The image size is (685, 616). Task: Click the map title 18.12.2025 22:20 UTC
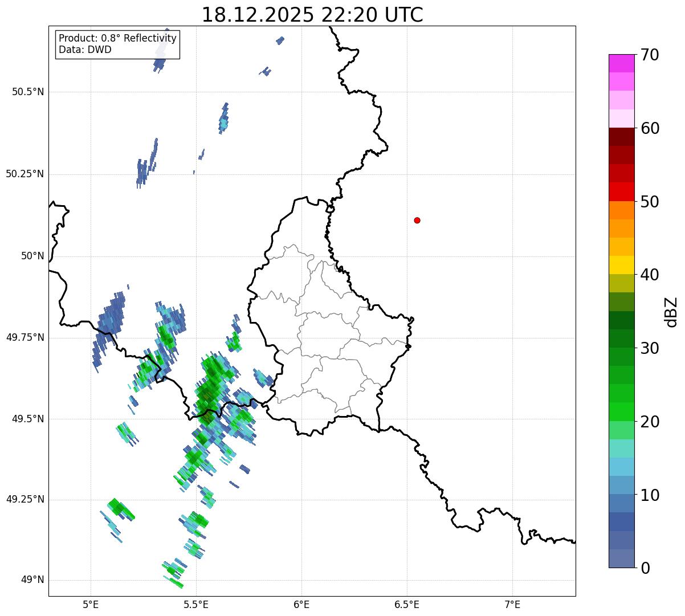[x=312, y=15]
